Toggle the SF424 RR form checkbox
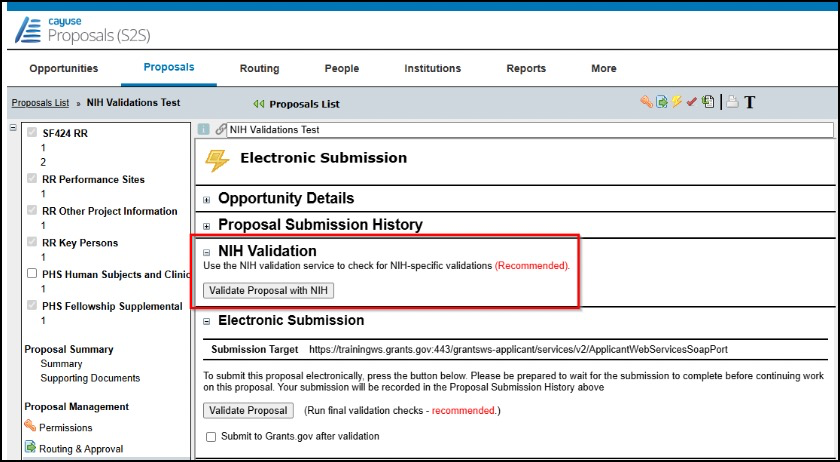 coord(33,133)
